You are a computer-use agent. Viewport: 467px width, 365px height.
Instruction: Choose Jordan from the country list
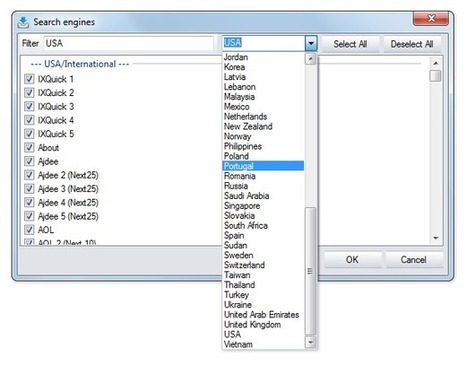(x=263, y=57)
